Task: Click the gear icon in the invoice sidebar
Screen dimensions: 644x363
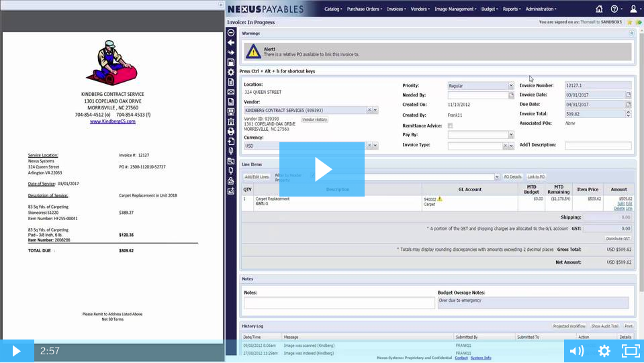Action: [x=231, y=72]
